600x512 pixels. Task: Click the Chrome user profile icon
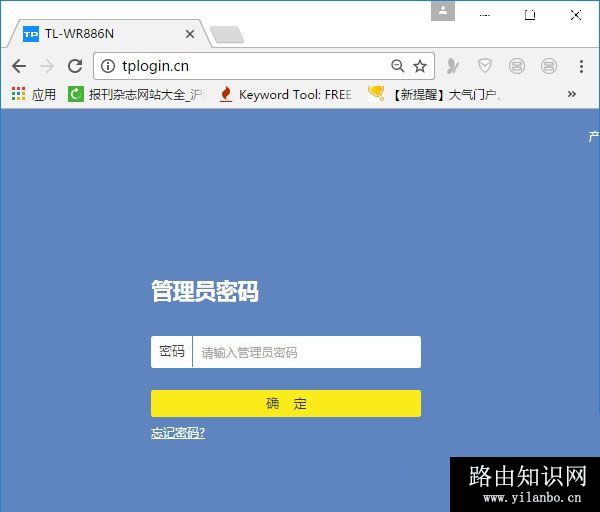coord(443,11)
